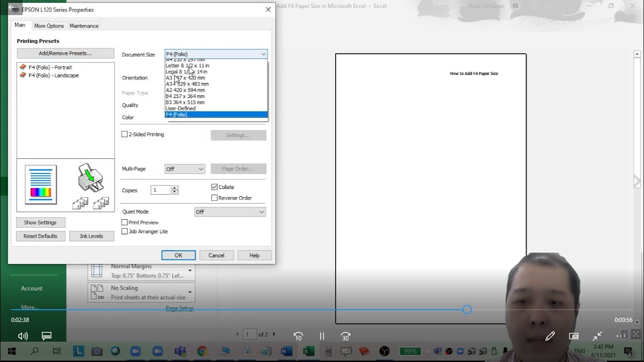Toggle the video player volume speaker icon

[x=23, y=336]
